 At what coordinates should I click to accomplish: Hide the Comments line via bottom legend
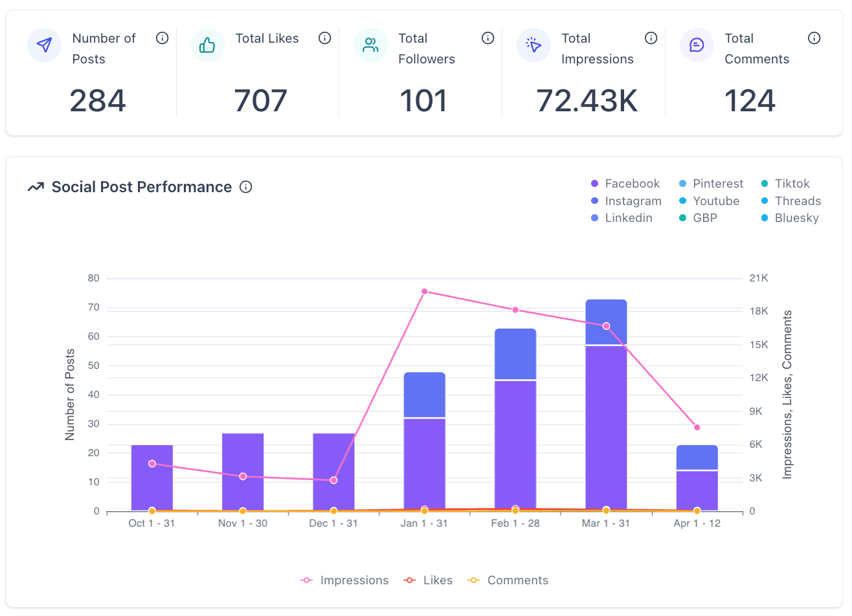point(508,580)
